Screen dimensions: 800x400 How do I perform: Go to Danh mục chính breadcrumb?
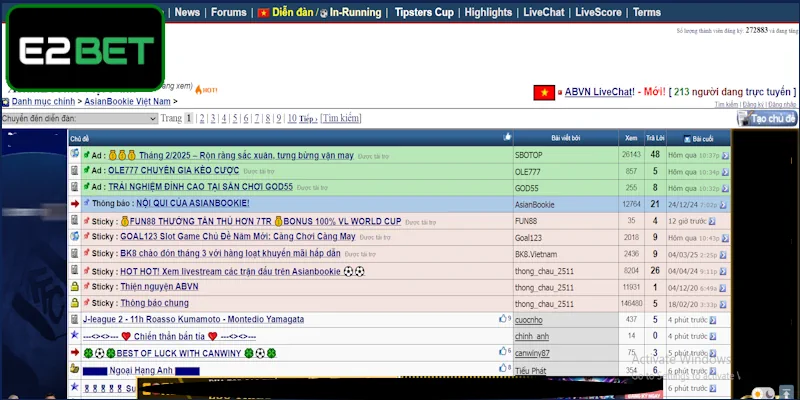(43, 102)
